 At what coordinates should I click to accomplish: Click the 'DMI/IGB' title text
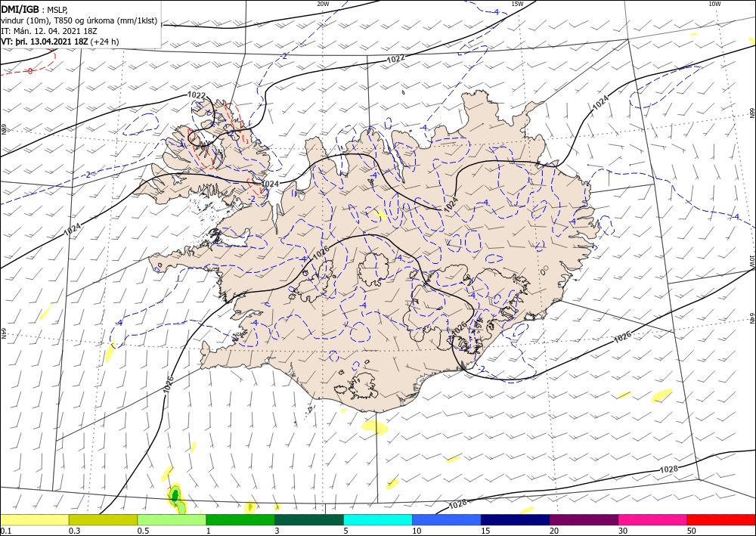pos(20,9)
